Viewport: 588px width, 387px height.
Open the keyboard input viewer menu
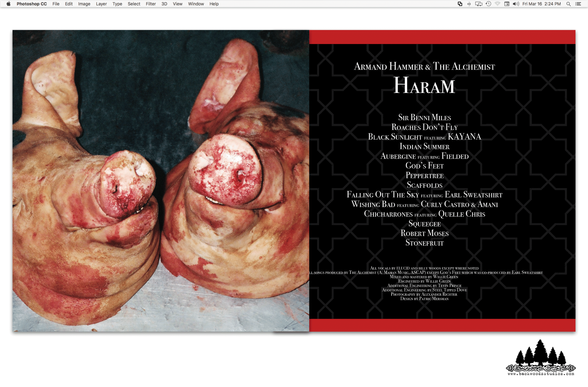[x=507, y=4]
